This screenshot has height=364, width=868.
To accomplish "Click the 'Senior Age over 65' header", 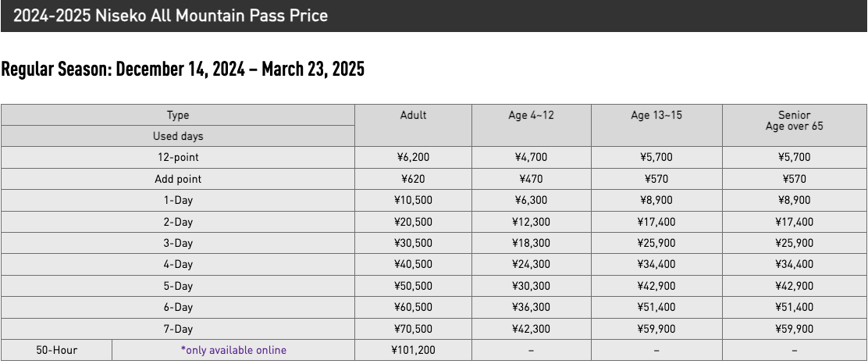I will (x=794, y=120).
